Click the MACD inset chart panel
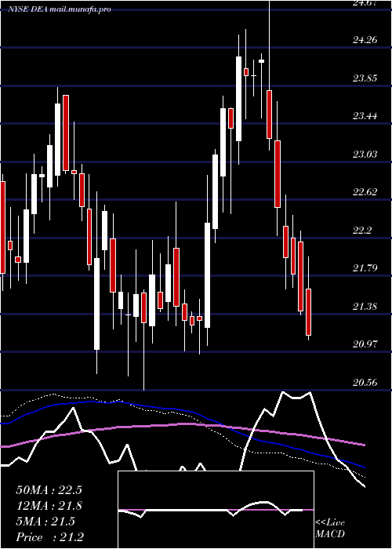The image size is (392, 549). (216, 510)
